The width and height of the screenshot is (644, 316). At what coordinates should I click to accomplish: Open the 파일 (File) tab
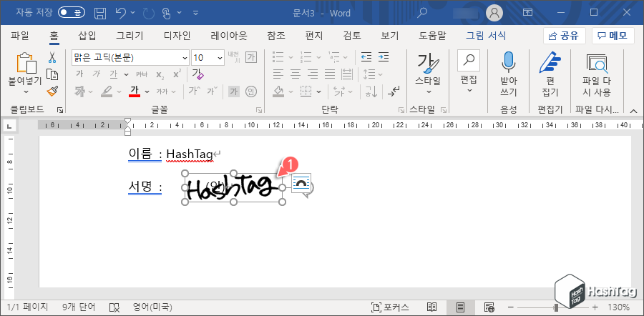[20, 36]
